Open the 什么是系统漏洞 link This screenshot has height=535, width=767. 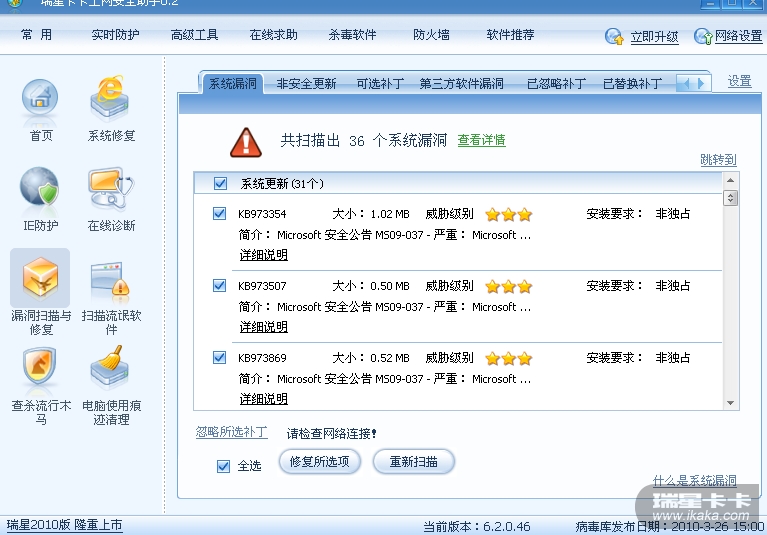tap(695, 480)
